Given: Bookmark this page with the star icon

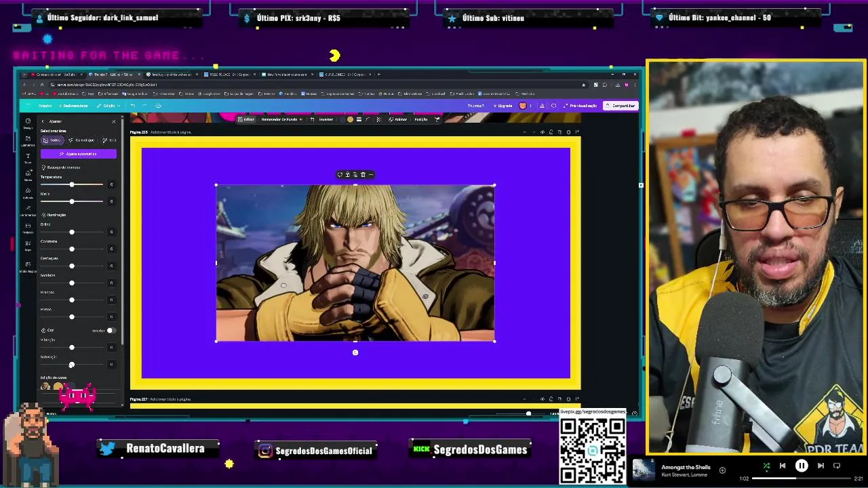Looking at the screenshot, I should click(x=583, y=85).
